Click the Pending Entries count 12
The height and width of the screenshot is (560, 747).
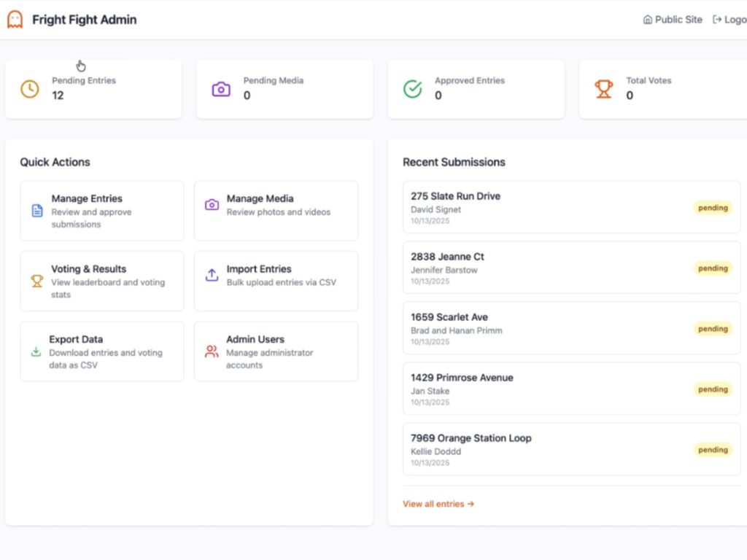click(58, 96)
